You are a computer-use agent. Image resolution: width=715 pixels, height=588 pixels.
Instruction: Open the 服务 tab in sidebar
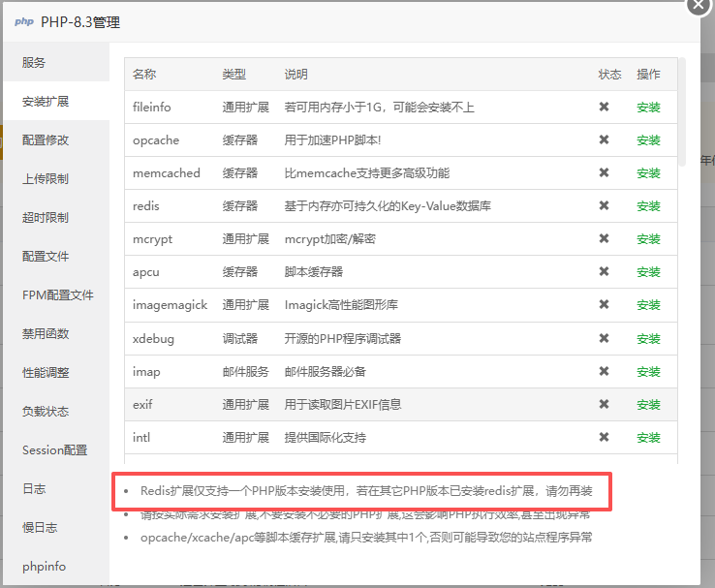coord(34,62)
